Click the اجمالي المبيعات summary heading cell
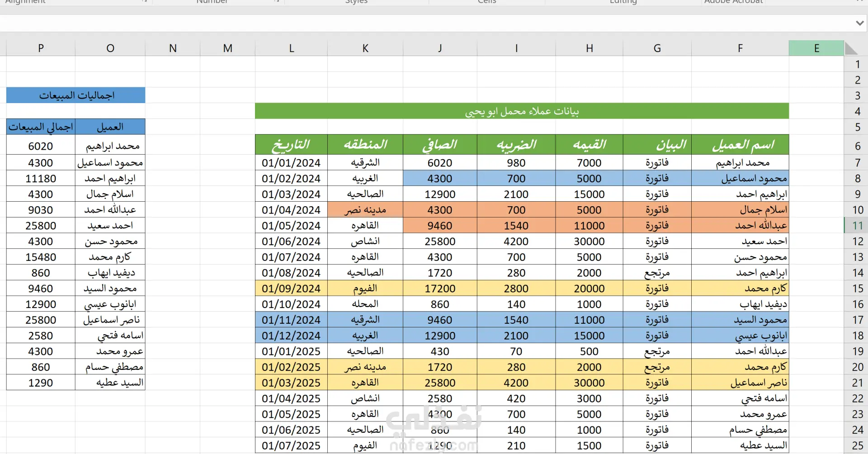This screenshot has height=454, width=868. (41, 127)
